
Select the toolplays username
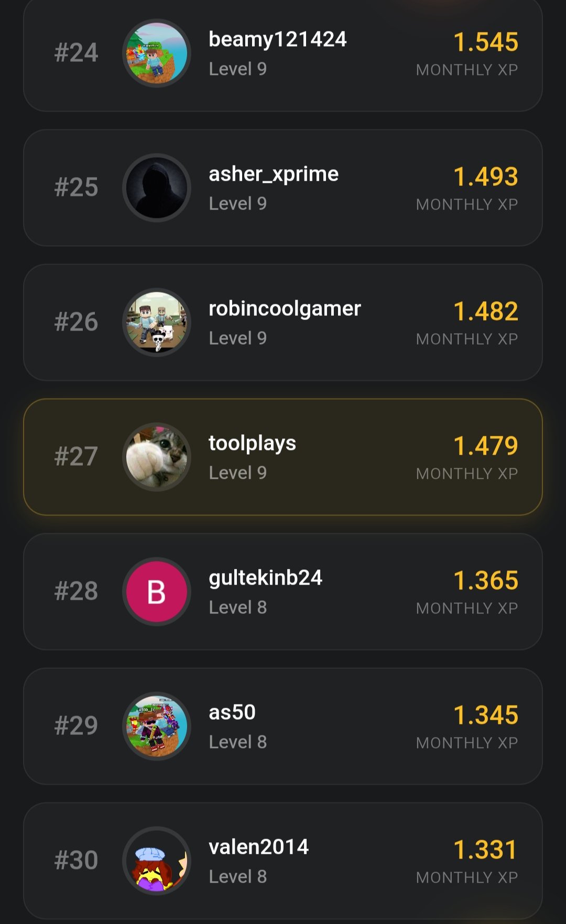(x=252, y=443)
